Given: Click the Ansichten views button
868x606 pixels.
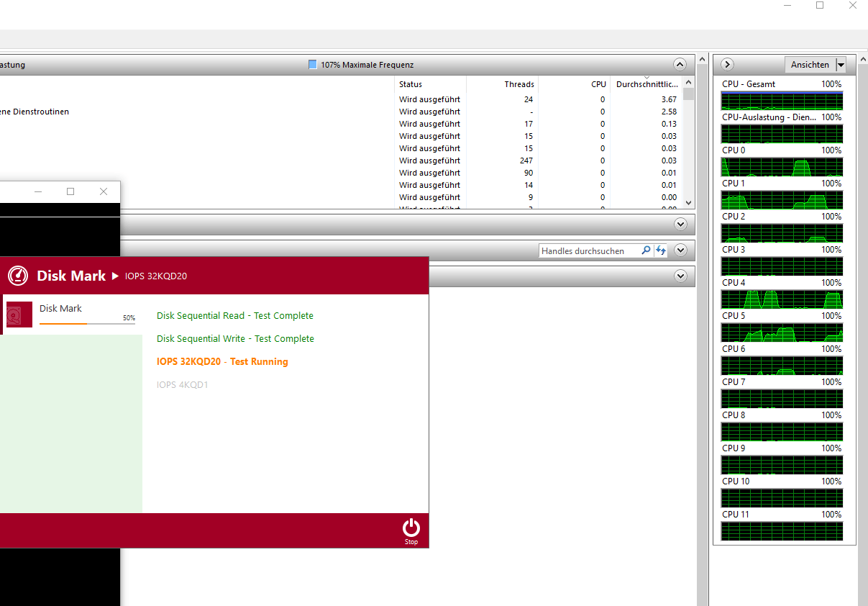Looking at the screenshot, I should [x=810, y=65].
